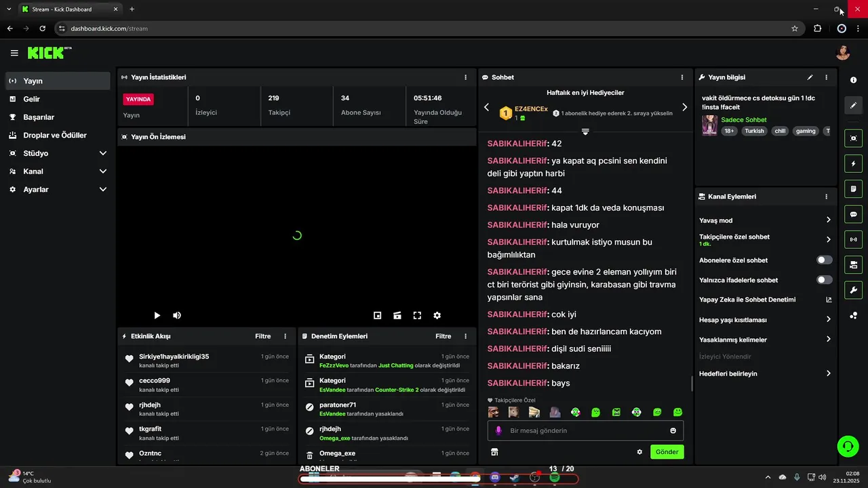The width and height of the screenshot is (868, 488).
Task: Open the hamburger menu beside Kick logo
Action: point(14,53)
